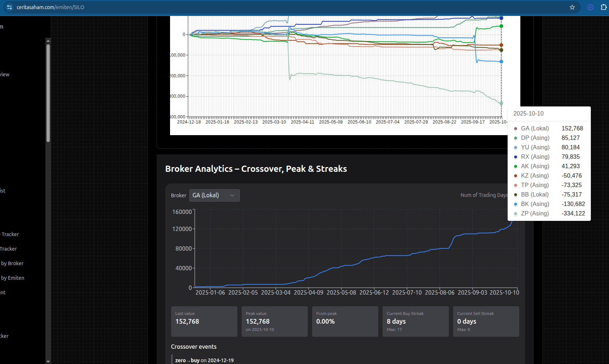
Task: Click the site information icon in address bar
Action: click(9, 7)
